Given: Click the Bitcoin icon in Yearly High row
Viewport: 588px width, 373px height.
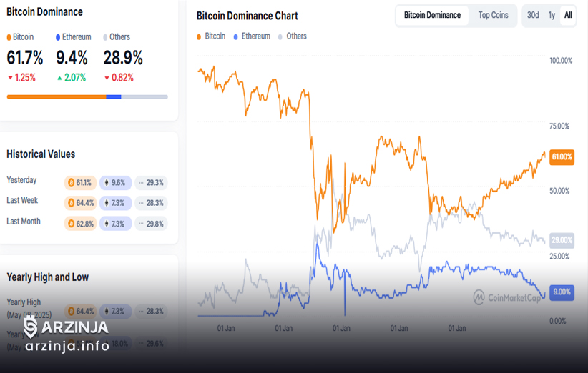Looking at the screenshot, I should (71, 312).
